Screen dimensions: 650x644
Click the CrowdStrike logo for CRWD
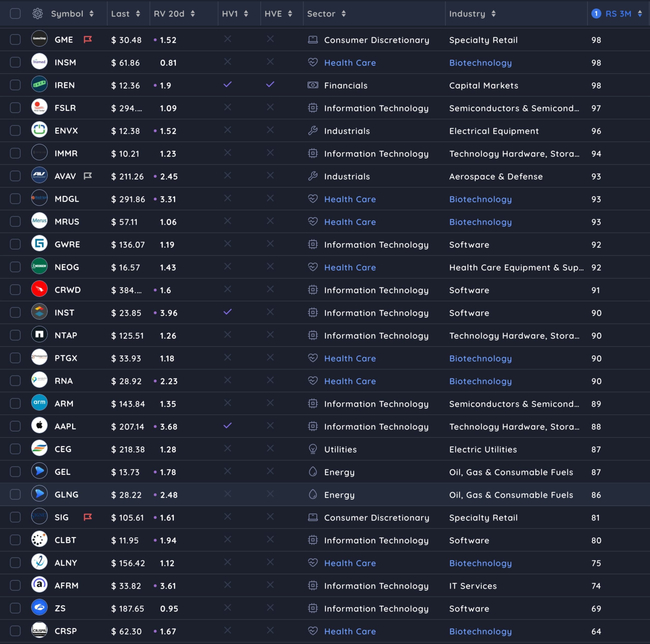tap(39, 289)
